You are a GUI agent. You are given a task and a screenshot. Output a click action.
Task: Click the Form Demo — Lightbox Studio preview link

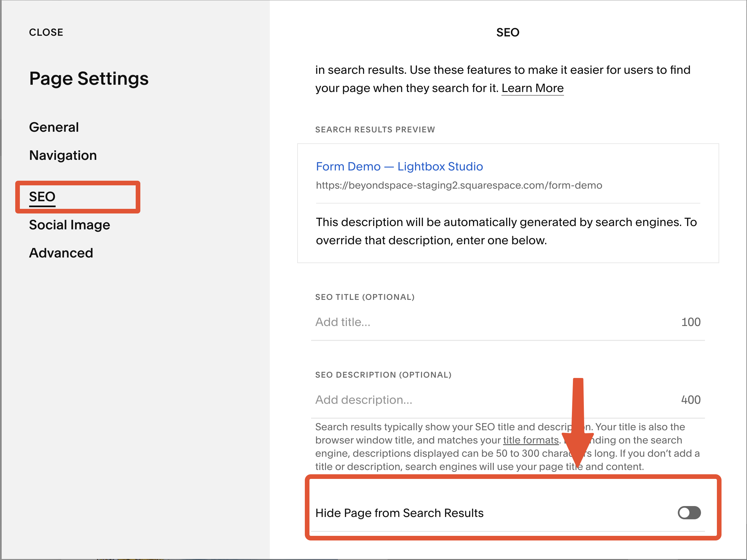click(399, 166)
